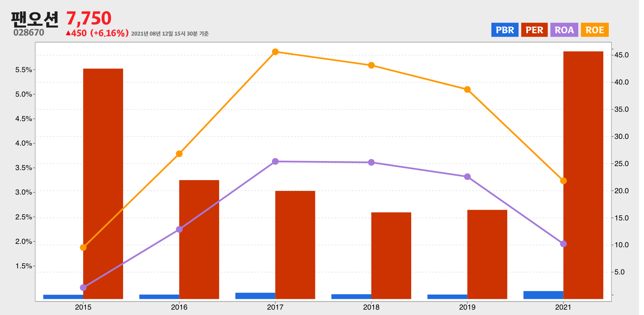644x315 pixels.
Task: Click the 30.0 right axis label
Action: [622, 137]
